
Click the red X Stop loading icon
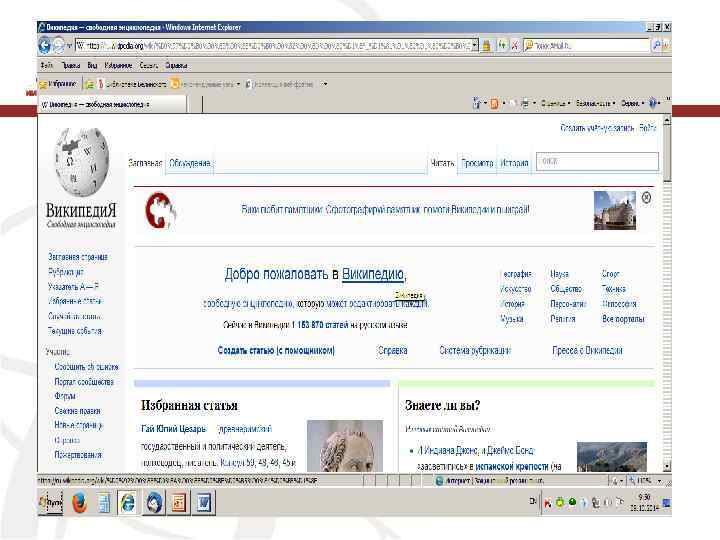[x=514, y=45]
